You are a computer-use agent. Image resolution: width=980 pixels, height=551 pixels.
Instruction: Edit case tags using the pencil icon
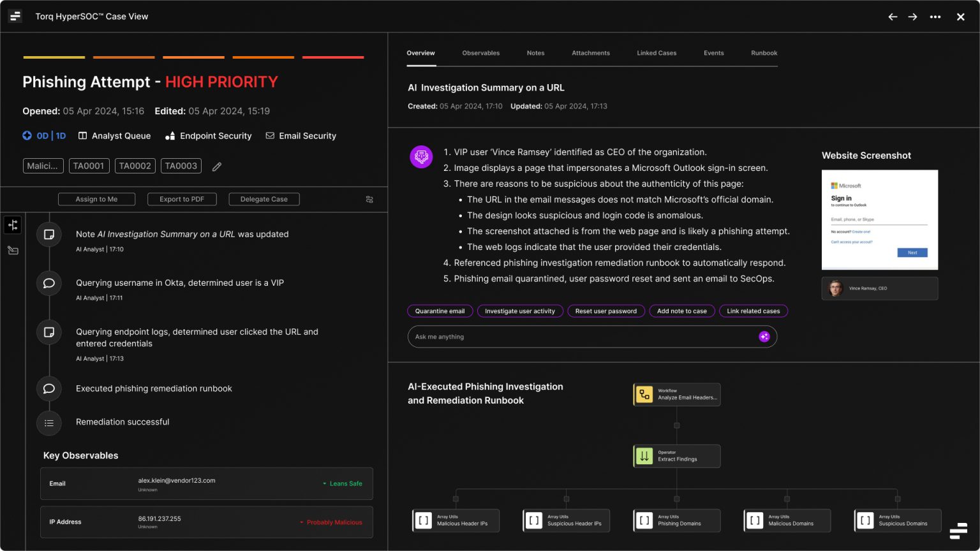coord(216,166)
